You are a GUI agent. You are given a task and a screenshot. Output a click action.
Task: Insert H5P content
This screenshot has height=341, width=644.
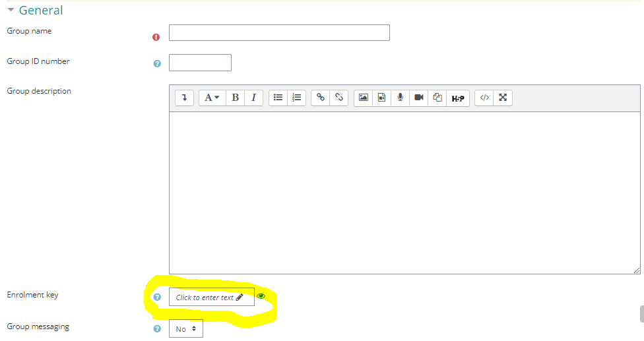point(458,98)
